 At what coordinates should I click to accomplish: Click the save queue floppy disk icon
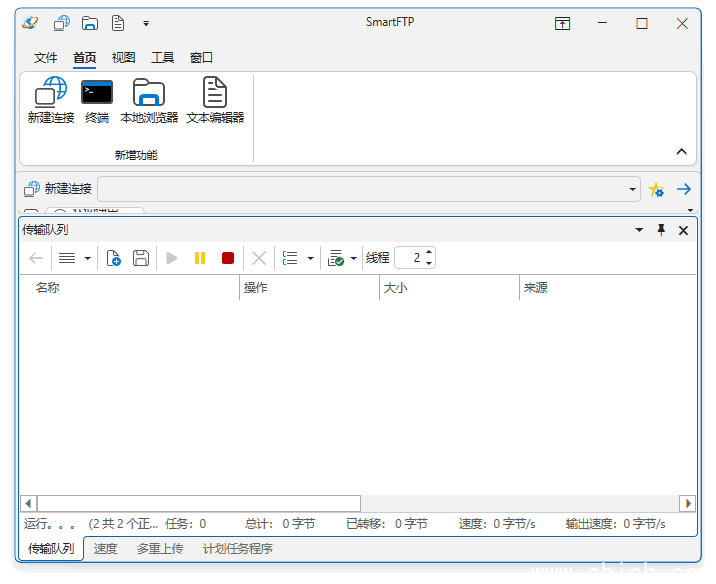[x=141, y=258]
